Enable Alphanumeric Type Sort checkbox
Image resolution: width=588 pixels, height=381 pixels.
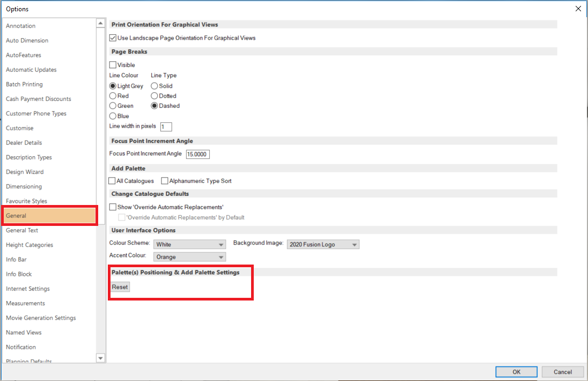[x=165, y=181]
